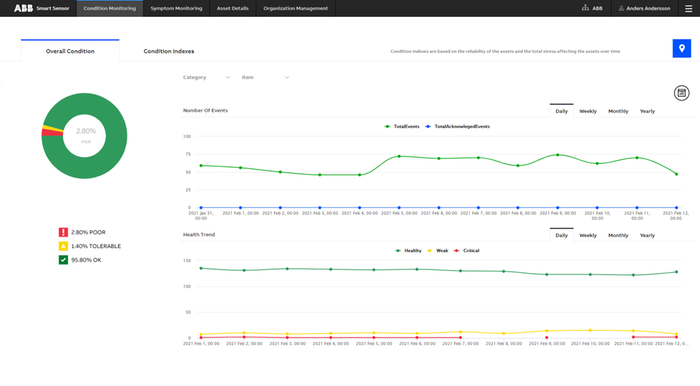The image size is (700, 386).
Task: Click the red POOR exclamation icon
Action: point(63,232)
